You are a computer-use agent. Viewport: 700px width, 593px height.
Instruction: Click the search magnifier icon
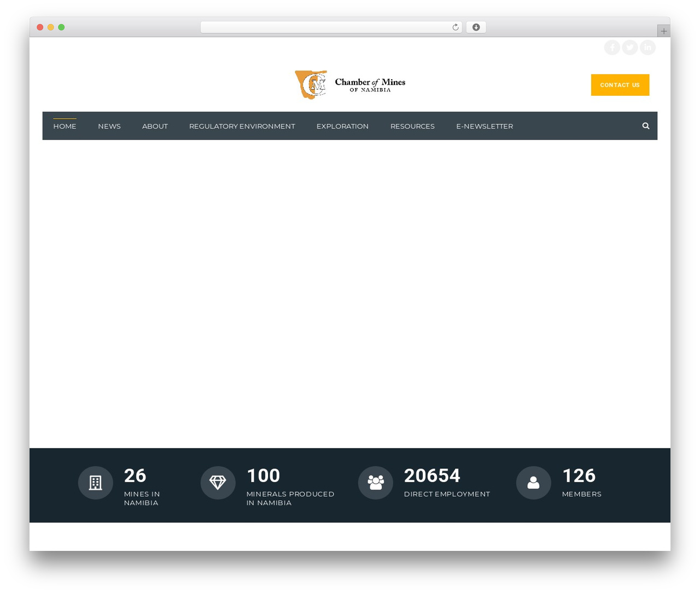(646, 126)
